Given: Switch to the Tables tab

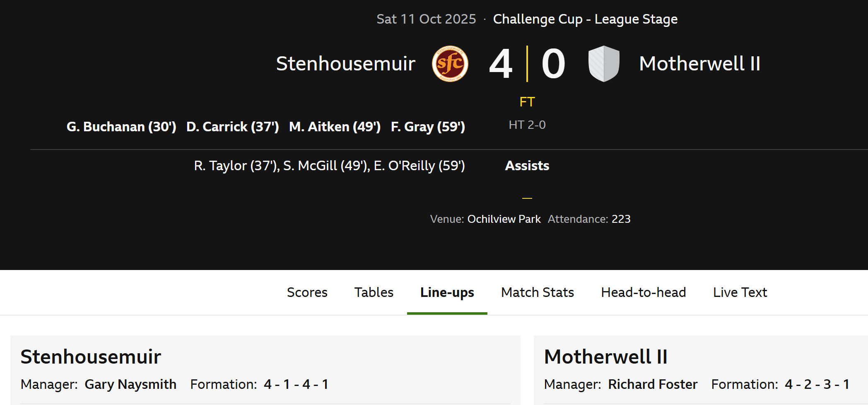Looking at the screenshot, I should [x=374, y=292].
